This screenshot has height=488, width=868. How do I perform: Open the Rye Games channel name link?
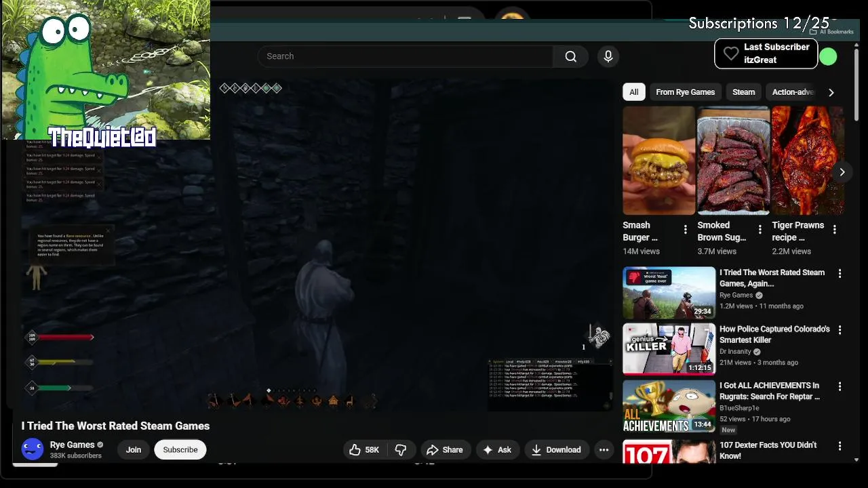pos(72,445)
